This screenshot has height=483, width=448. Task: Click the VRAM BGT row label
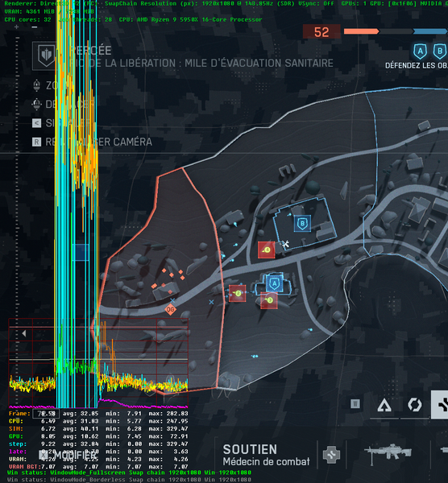[25, 467]
